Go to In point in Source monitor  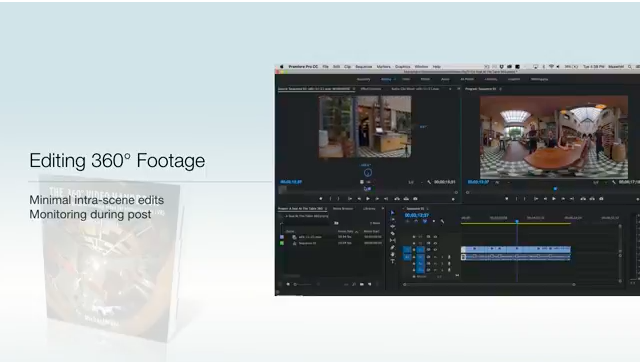tap(350, 199)
